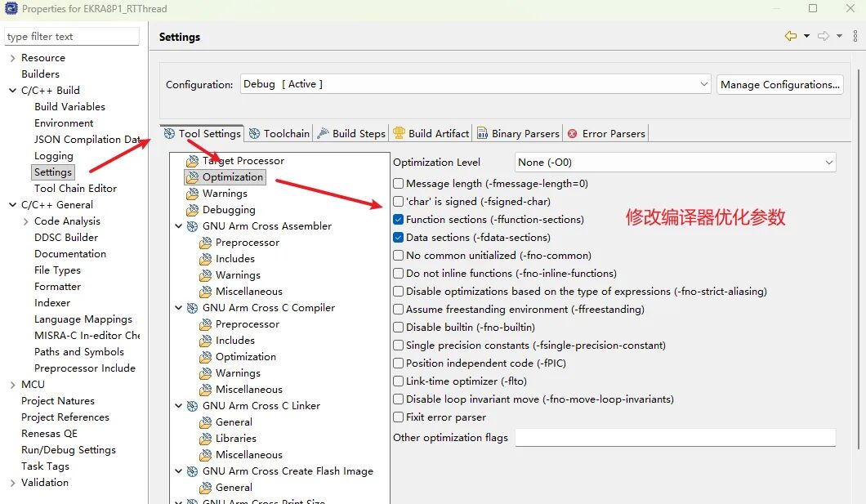This screenshot has height=504, width=866.
Task: Click the GNU Arm Cross C Linker icon
Action: tap(192, 406)
